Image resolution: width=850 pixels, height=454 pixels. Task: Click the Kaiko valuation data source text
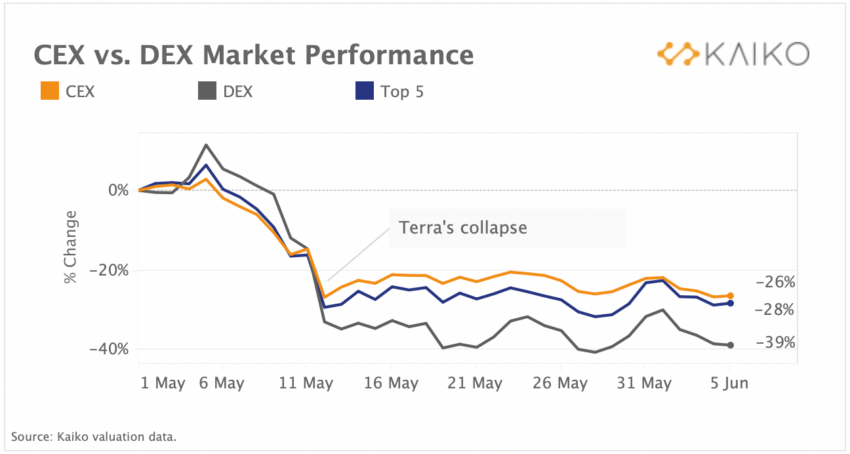[94, 436]
